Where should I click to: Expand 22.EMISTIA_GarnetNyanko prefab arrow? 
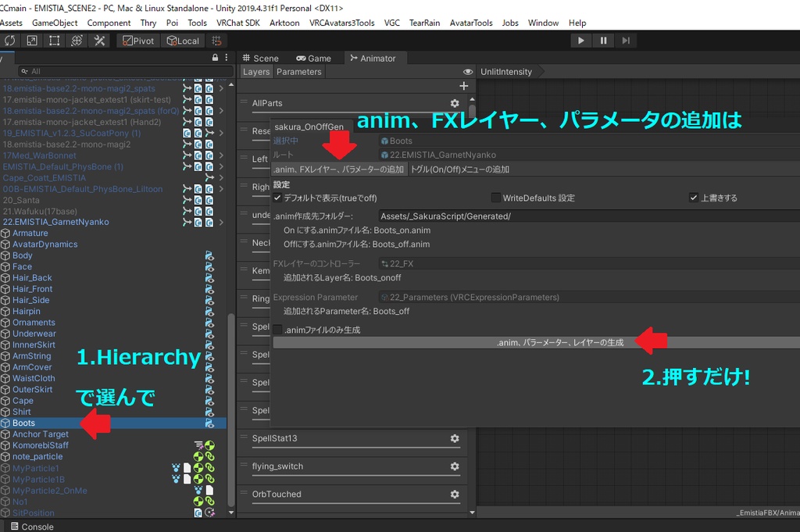(221, 223)
